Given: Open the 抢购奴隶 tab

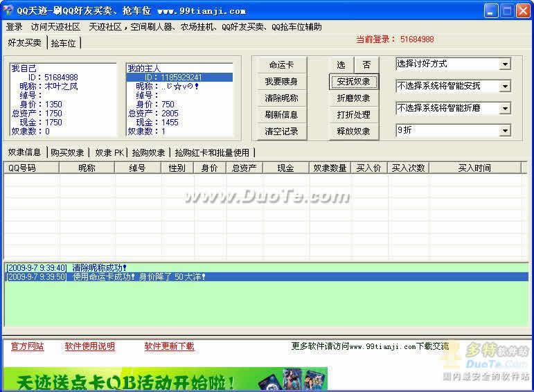Looking at the screenshot, I should [x=148, y=152].
